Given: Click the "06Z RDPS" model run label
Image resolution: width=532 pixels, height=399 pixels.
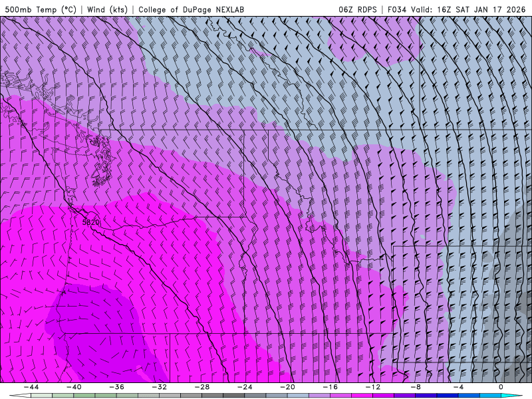Looking at the screenshot, I should pyautogui.click(x=358, y=9).
